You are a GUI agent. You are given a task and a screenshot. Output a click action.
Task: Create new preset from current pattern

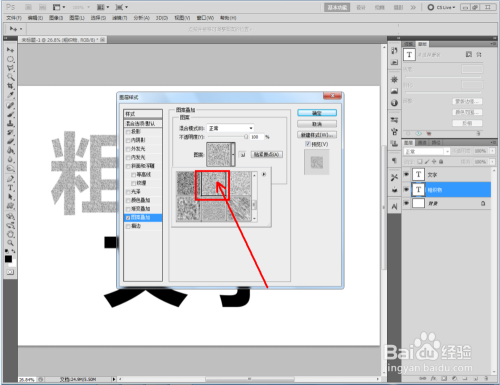(x=243, y=155)
